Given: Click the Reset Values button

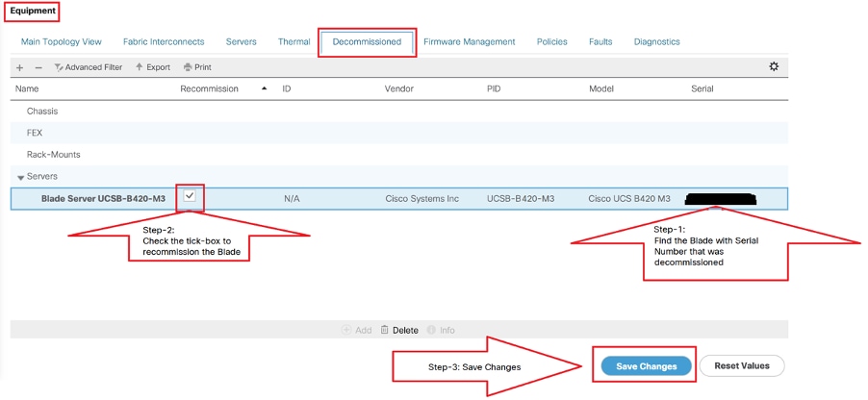Looking at the screenshot, I should click(x=742, y=365).
